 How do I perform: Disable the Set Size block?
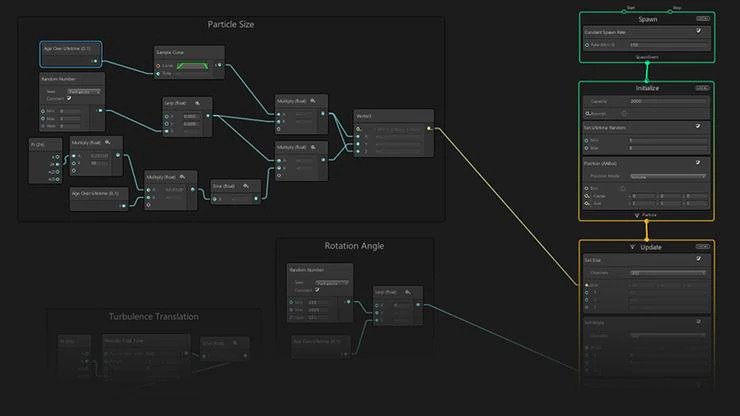698,259
